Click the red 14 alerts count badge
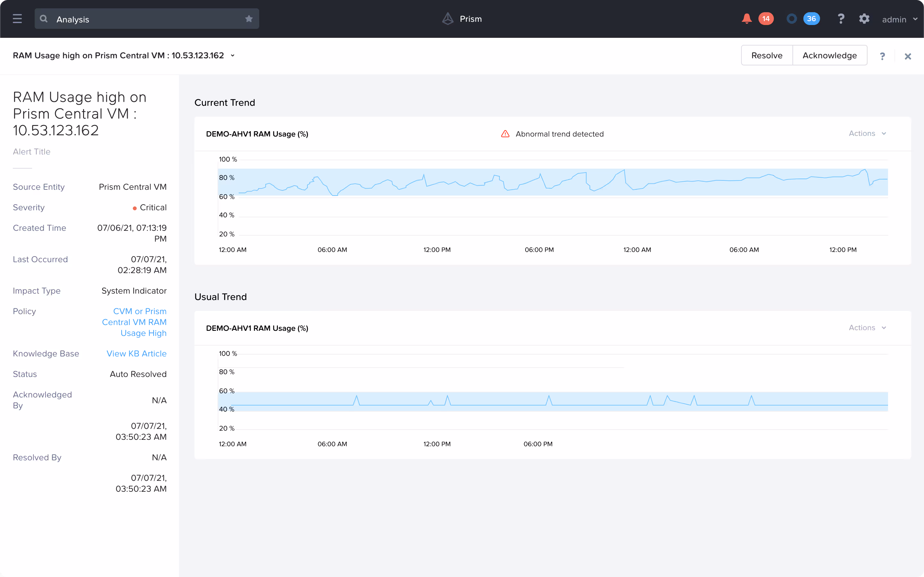The height and width of the screenshot is (577, 924). [766, 19]
